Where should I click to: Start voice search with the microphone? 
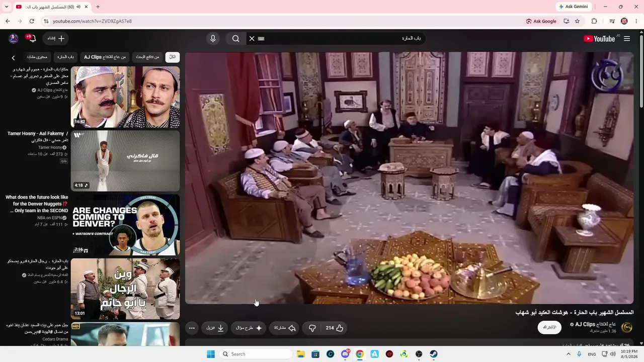tap(213, 39)
